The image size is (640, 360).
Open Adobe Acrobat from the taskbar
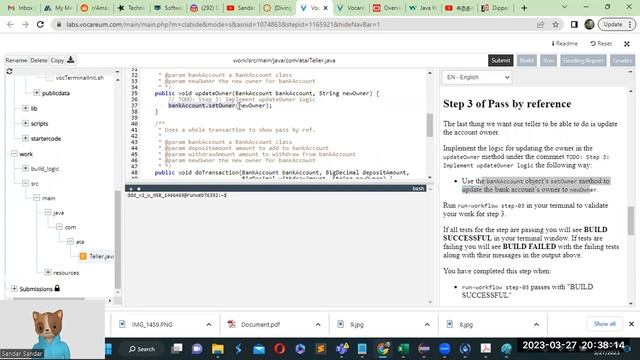click(x=485, y=349)
